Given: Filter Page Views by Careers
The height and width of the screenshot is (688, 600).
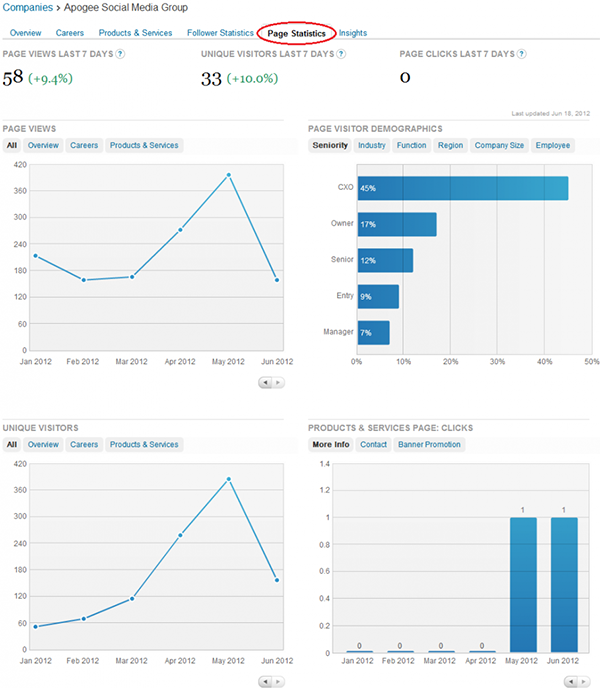Looking at the screenshot, I should pos(84,145).
